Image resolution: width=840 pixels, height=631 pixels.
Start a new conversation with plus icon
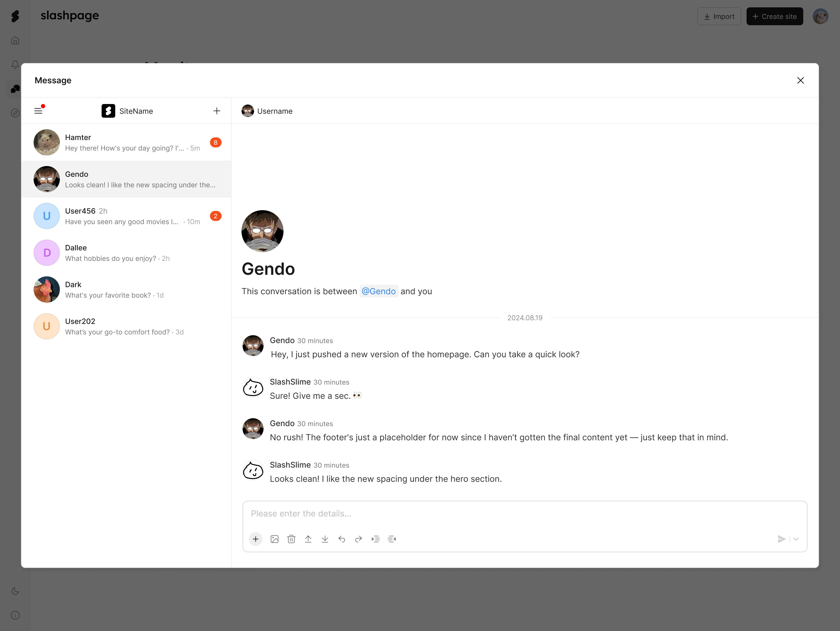point(217,111)
